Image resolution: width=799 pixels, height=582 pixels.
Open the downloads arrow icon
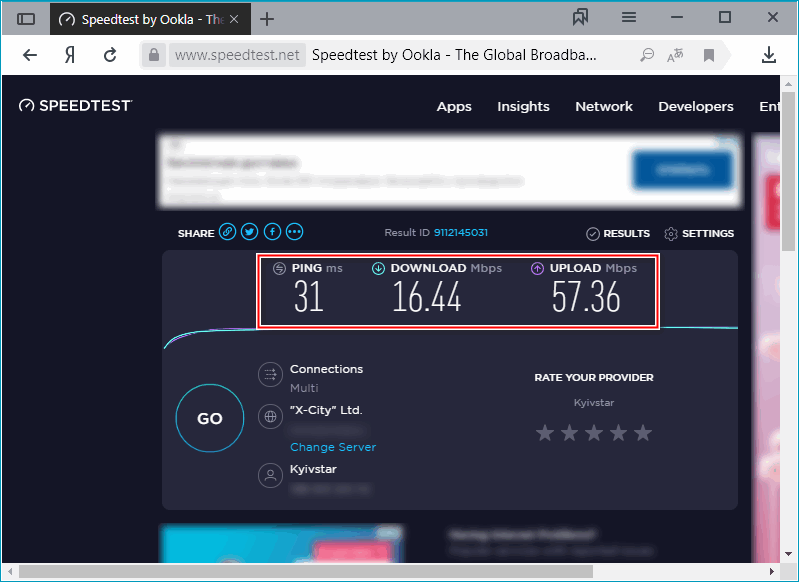(x=768, y=55)
